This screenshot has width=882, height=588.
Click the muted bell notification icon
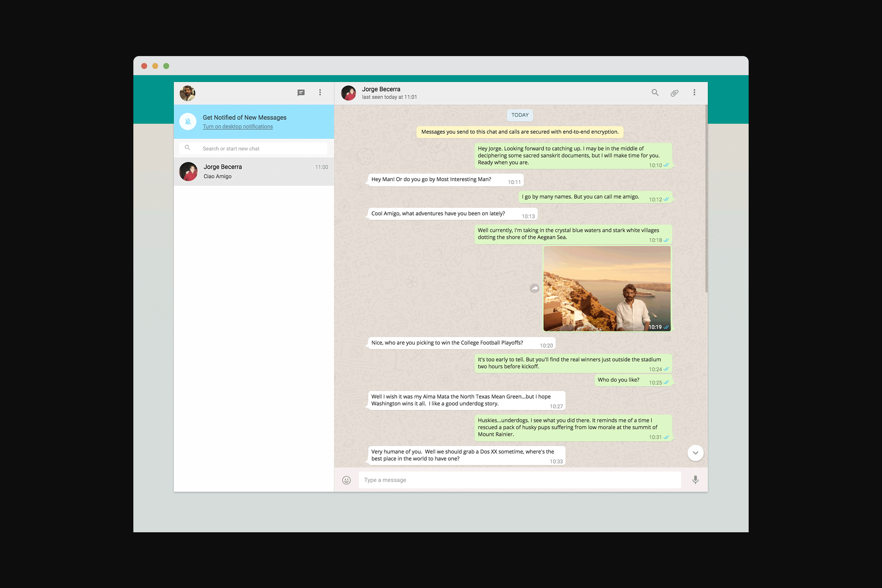(188, 121)
